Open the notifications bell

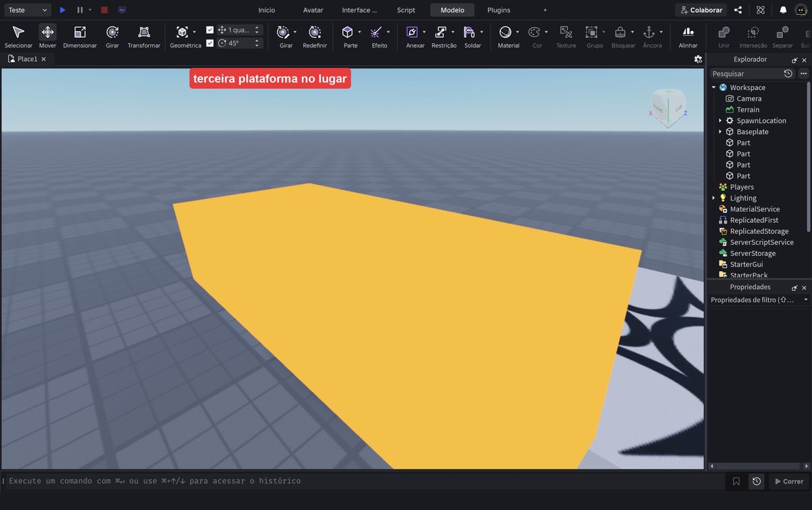(x=783, y=10)
